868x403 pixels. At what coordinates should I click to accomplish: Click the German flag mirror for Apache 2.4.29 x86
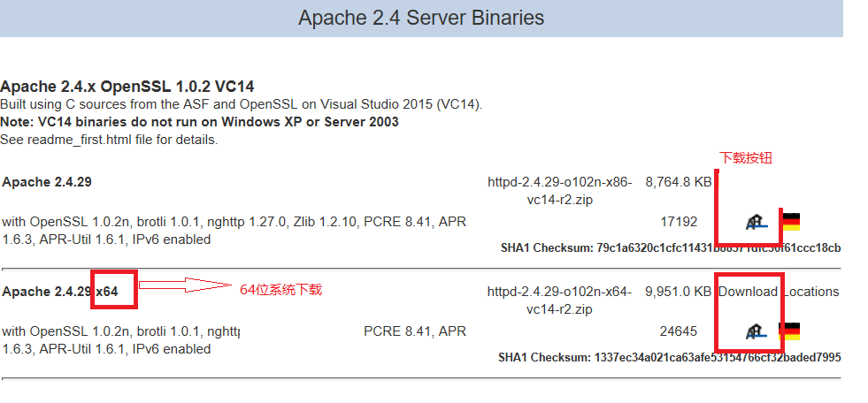(792, 222)
